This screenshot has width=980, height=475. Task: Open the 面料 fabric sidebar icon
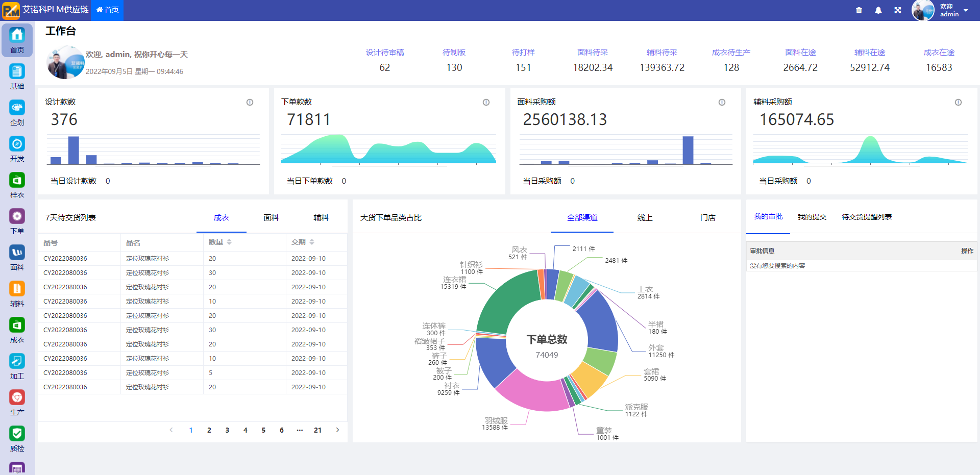tap(17, 258)
